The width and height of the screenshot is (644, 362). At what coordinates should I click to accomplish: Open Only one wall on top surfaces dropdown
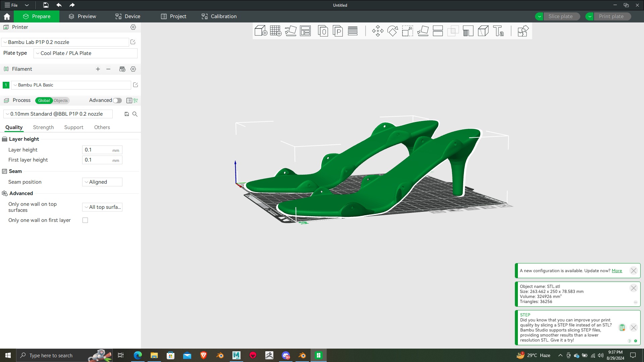102,207
